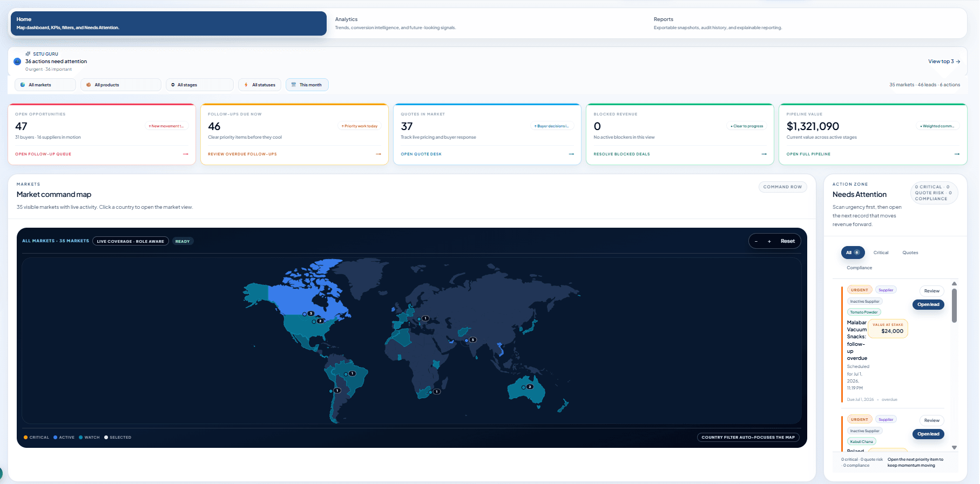Switch to the Analytics tab

486,23
